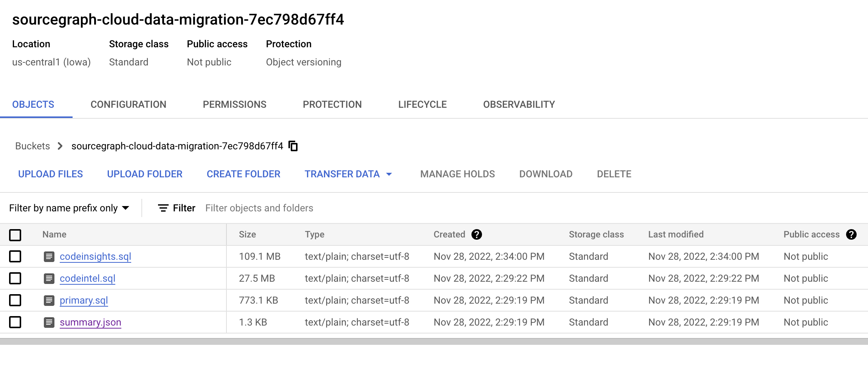The width and height of the screenshot is (868, 366).
Task: Click the file icon next to codeinsights.sql
Action: coord(49,257)
